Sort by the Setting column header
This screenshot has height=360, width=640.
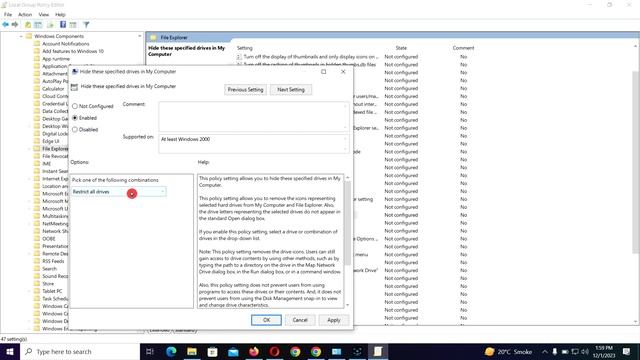pos(245,48)
